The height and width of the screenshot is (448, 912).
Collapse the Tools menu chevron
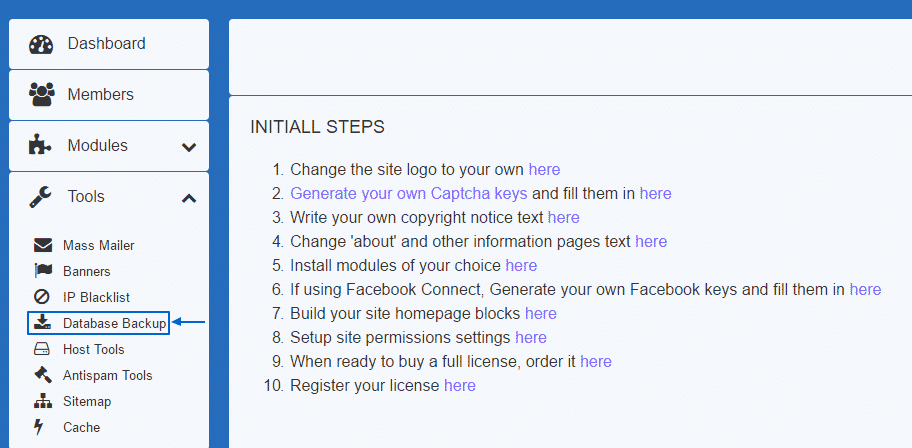(x=189, y=198)
